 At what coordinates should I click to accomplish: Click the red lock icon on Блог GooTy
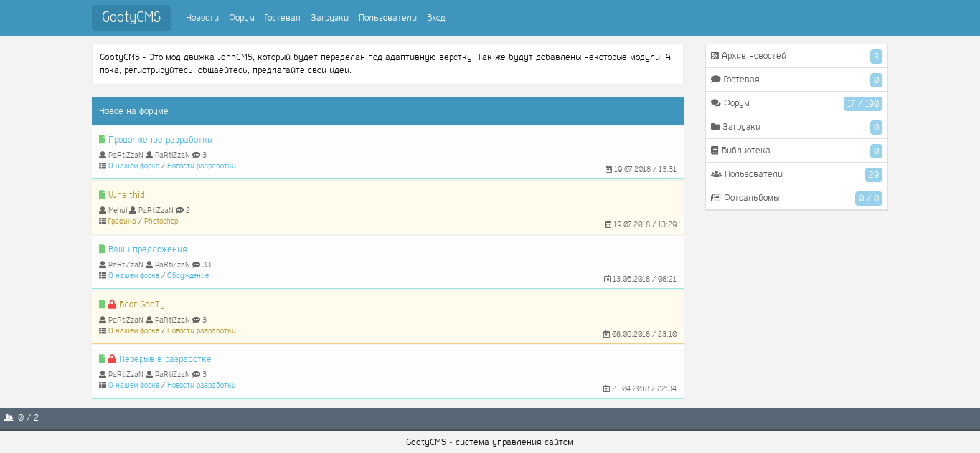[112, 305]
